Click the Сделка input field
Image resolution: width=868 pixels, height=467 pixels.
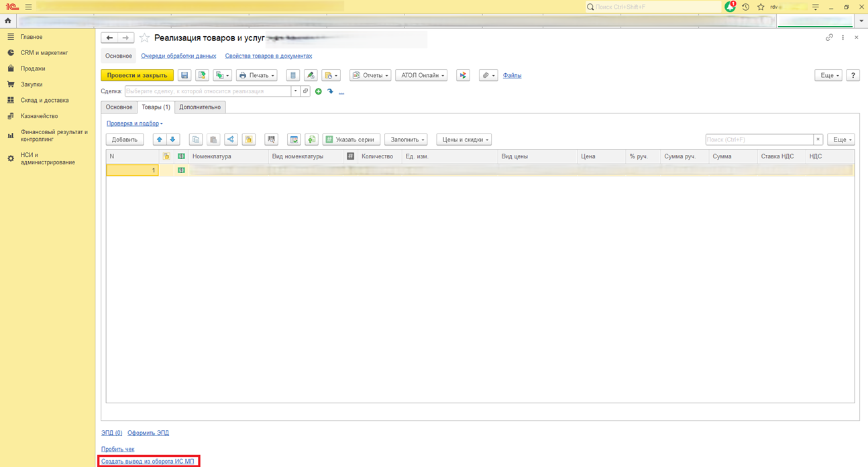click(207, 91)
